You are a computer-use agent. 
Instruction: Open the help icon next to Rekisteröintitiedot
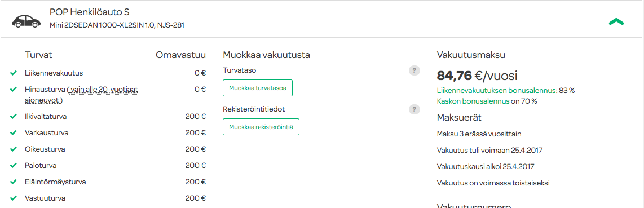414,109
